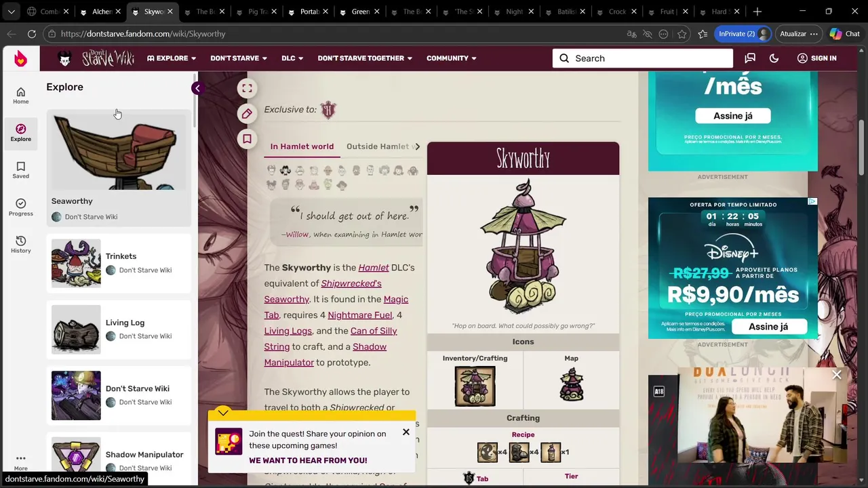Image resolution: width=868 pixels, height=488 pixels.
Task: Click the view site information icon
Action: click(x=52, y=34)
